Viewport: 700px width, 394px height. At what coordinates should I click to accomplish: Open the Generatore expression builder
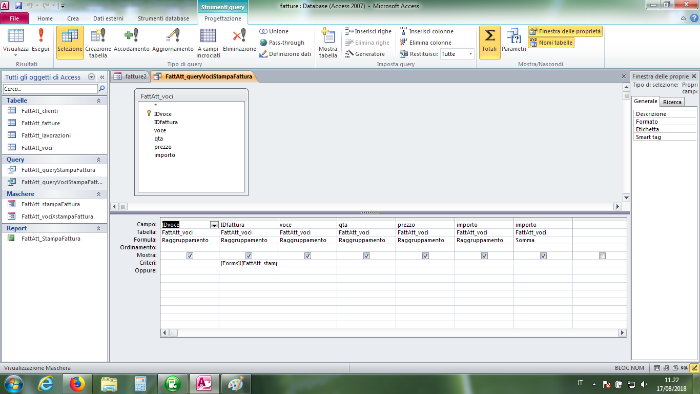point(365,54)
